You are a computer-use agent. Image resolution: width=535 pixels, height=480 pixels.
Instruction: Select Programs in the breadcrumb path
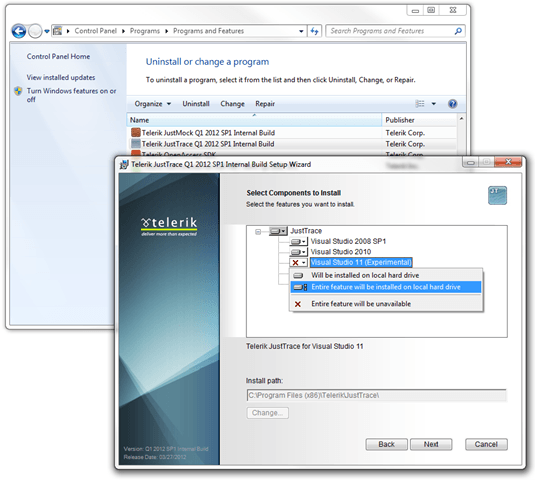145,31
